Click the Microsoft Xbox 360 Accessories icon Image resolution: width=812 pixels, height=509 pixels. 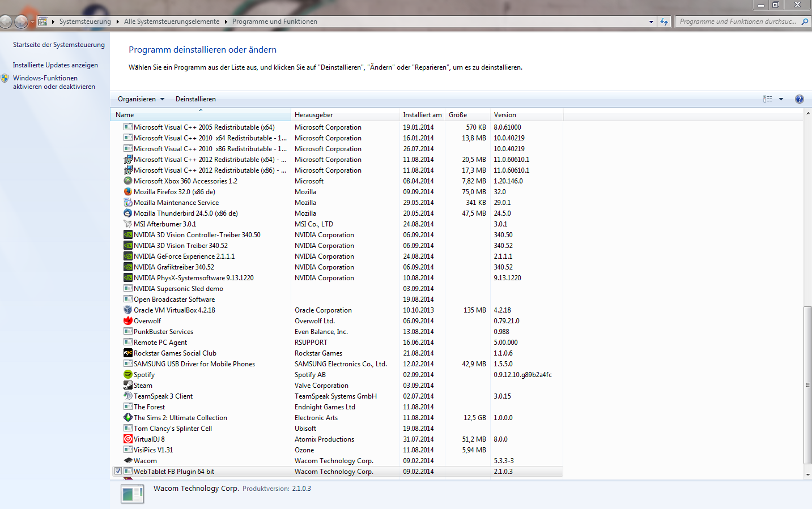tap(128, 181)
